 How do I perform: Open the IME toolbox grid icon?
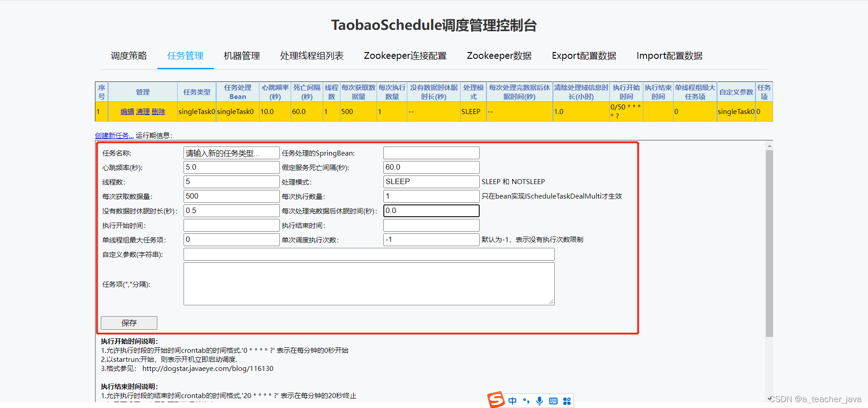click(566, 401)
